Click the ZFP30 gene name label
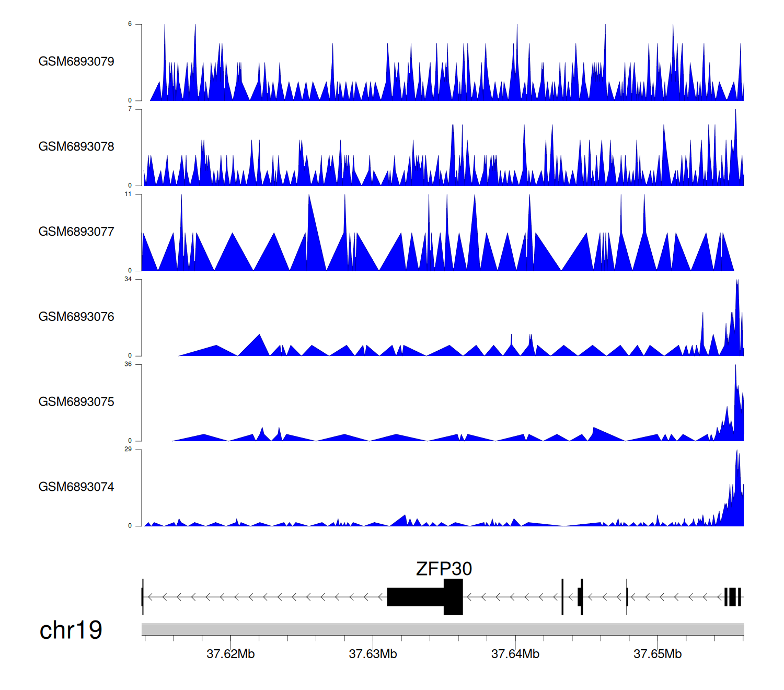Viewport: 784px width, 690px height. 444,569
